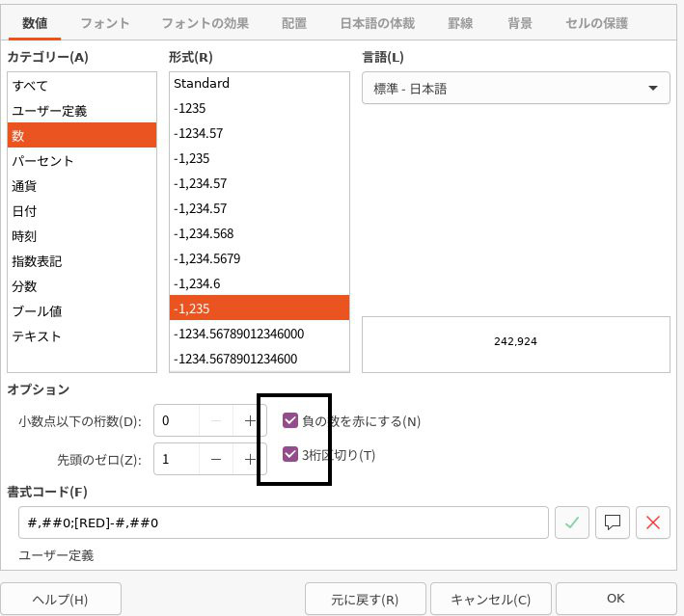Viewport: 684px width, 616px height.
Task: Increase decimal places with plus button
Action: [250, 421]
